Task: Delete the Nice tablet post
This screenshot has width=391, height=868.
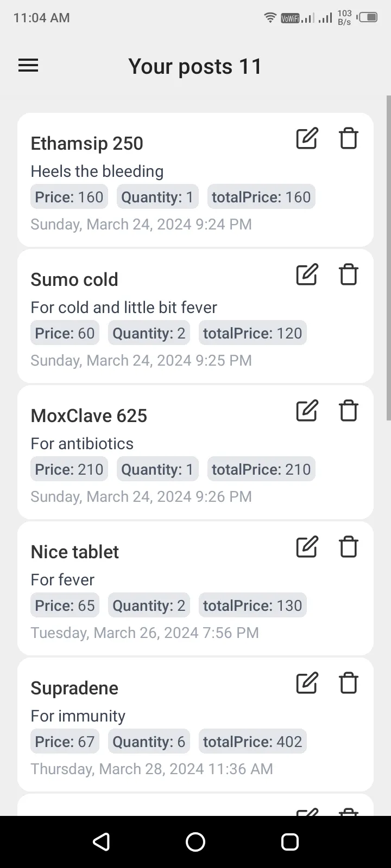Action: pos(349,547)
